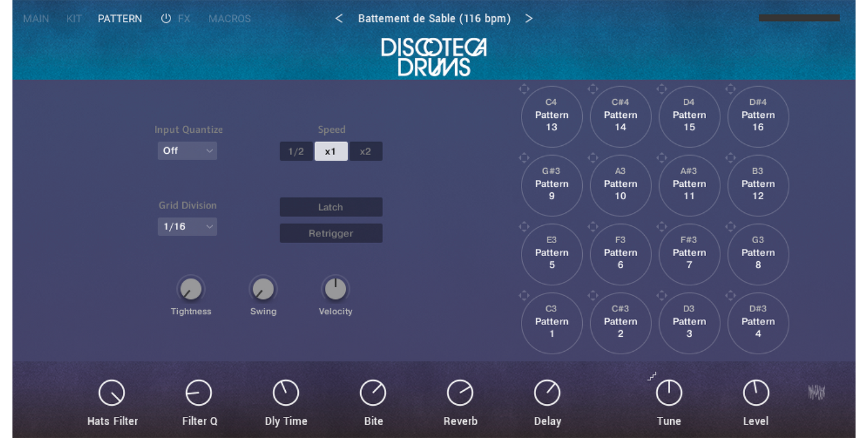Image resolution: width=868 pixels, height=438 pixels.
Task: Click the Reverb macro knob
Action: (460, 393)
